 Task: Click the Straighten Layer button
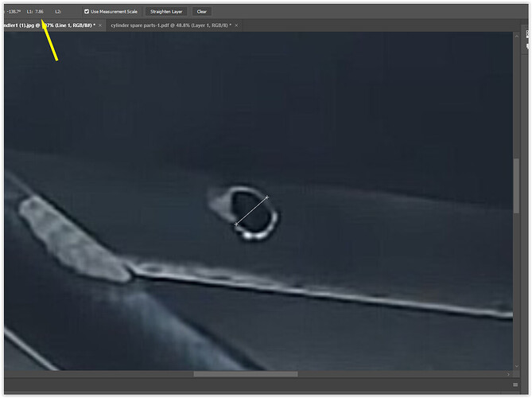pyautogui.click(x=166, y=12)
